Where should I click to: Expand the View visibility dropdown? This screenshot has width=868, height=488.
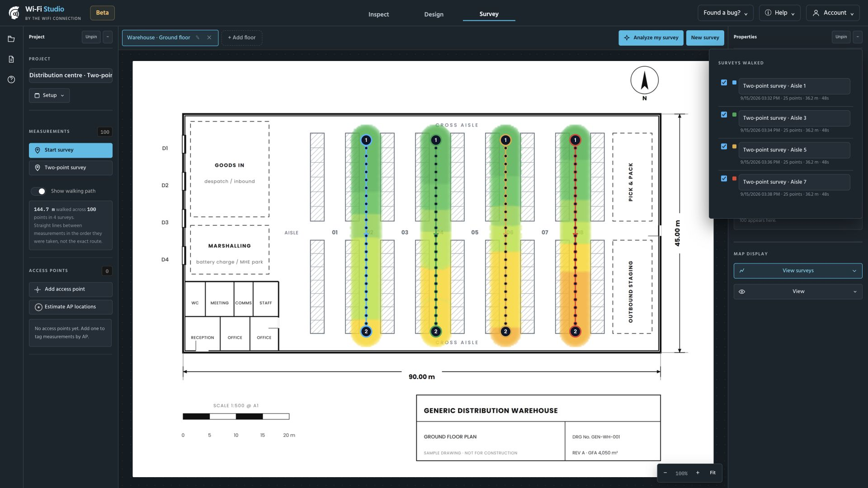798,291
